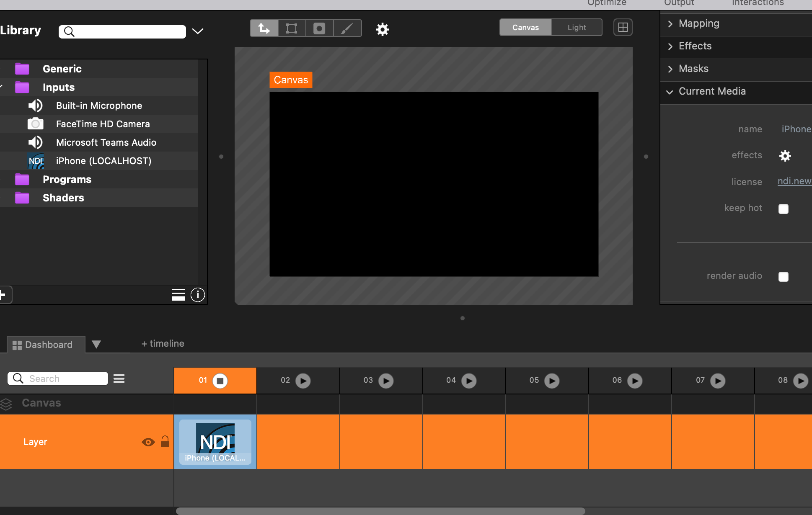The height and width of the screenshot is (515, 812).
Task: Click the + timeline button
Action: (163, 344)
